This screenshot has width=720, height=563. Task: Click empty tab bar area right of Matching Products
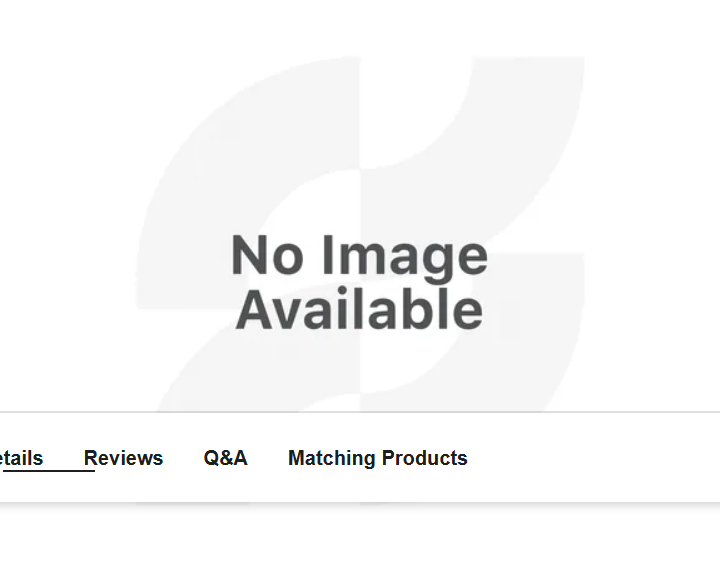592,458
